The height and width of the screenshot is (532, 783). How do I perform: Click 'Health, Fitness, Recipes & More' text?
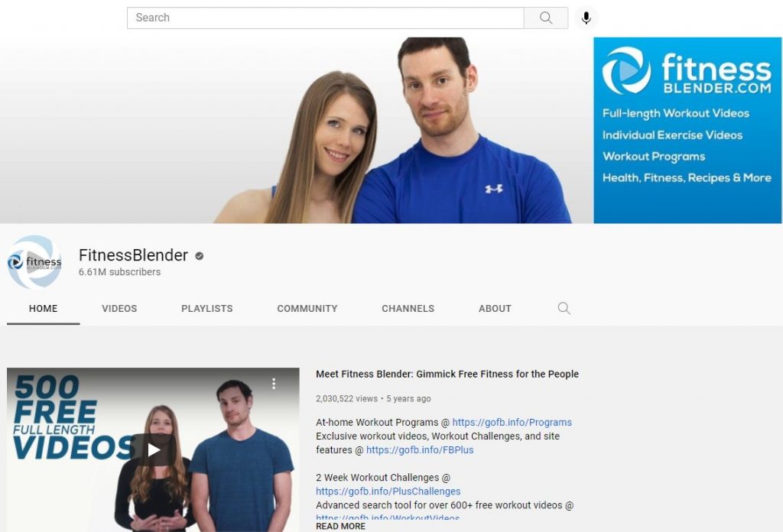(x=687, y=178)
